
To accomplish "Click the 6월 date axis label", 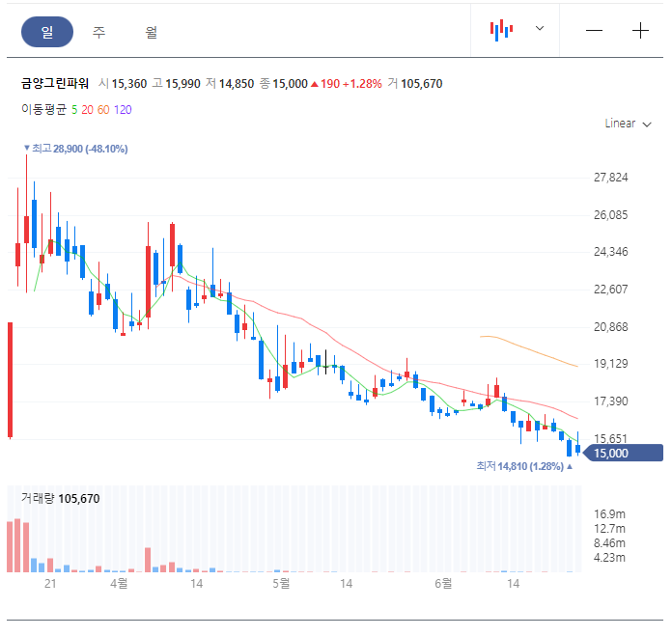I will (x=443, y=583).
